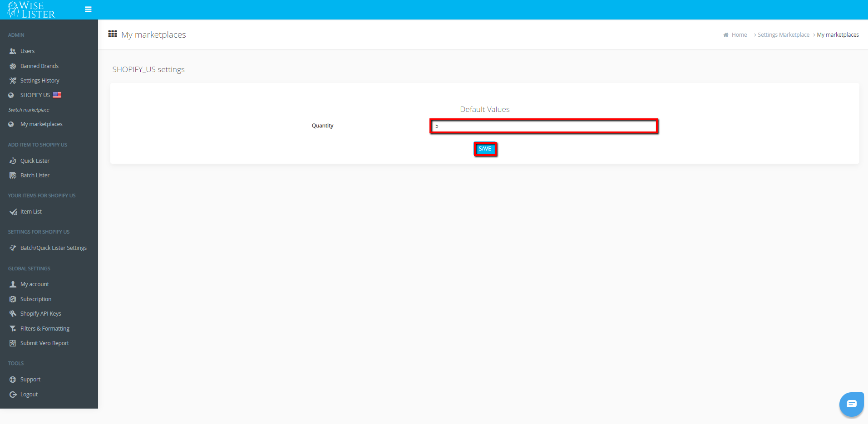The image size is (868, 424).
Task: Click the Users icon in sidebar
Action: click(13, 51)
